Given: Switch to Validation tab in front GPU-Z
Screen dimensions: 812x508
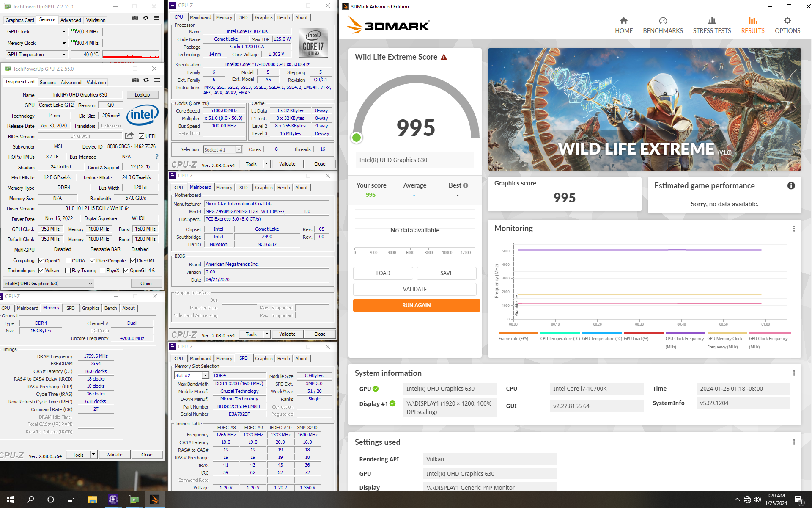Looking at the screenshot, I should click(96, 83).
